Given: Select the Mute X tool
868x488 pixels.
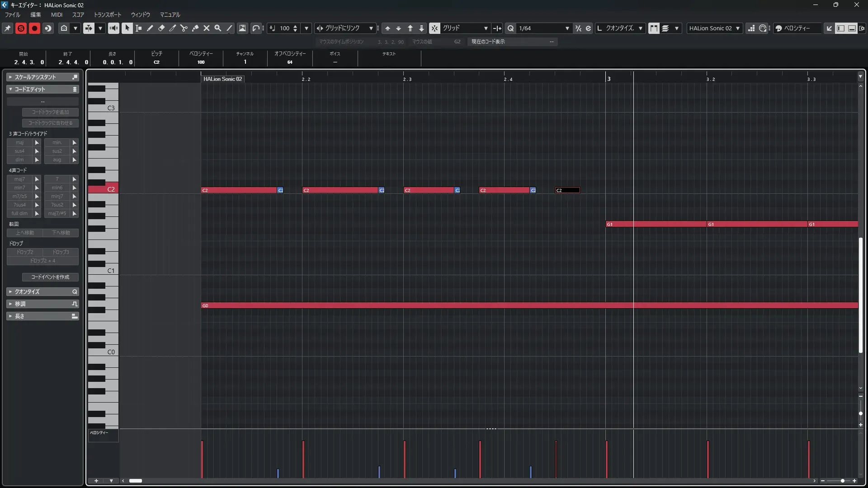Looking at the screenshot, I should click(x=207, y=28).
